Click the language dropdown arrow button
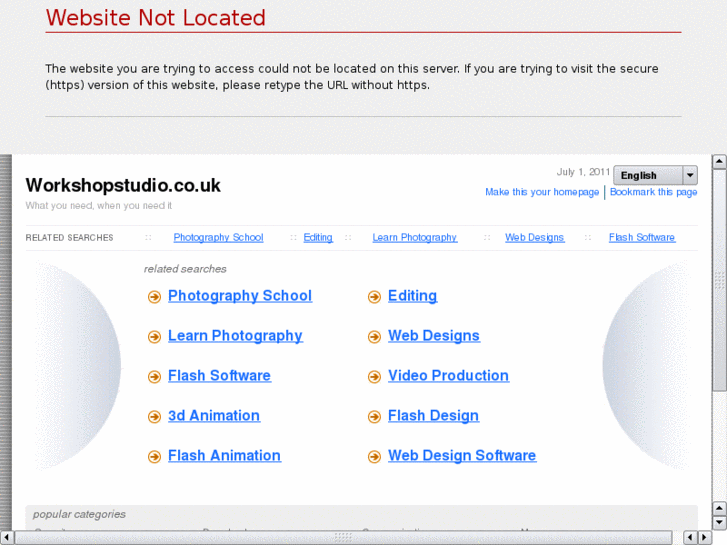The height and width of the screenshot is (545, 727). click(x=690, y=175)
